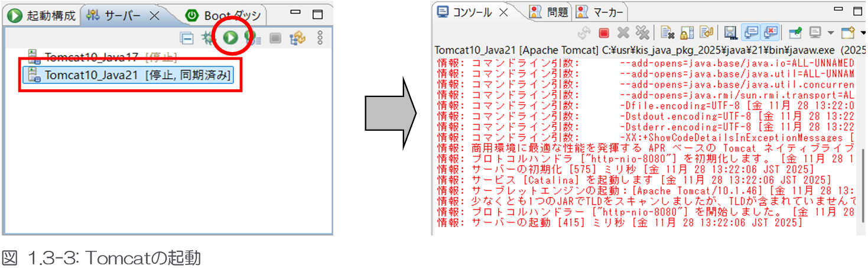Screen dimensions: 868x268
Task: Start the server in debug mode
Action: coord(207,38)
